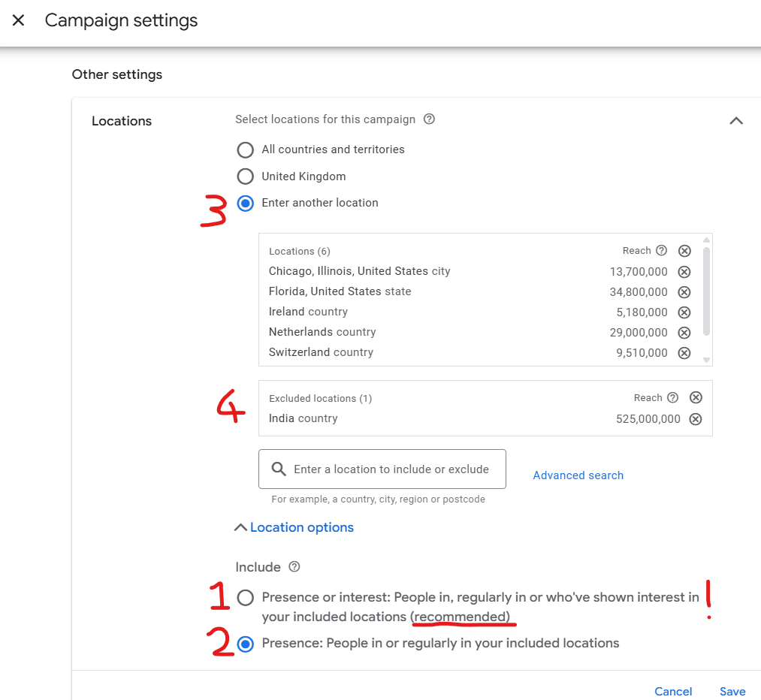Click the 9,510,000 reach value

click(x=642, y=353)
